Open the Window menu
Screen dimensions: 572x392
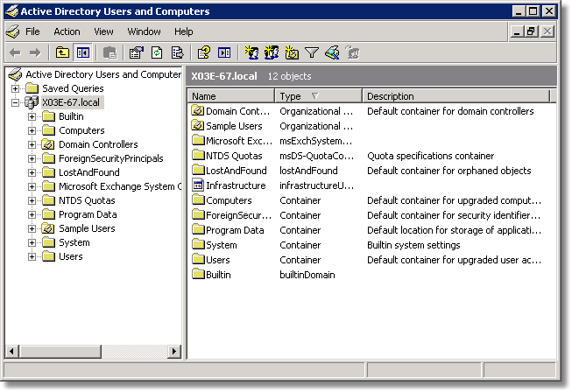point(144,31)
